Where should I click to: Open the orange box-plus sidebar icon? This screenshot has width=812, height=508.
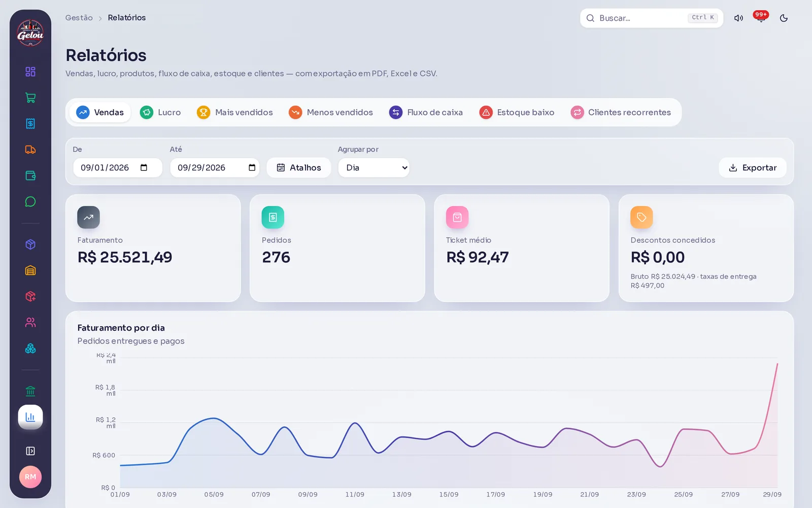[x=30, y=296]
